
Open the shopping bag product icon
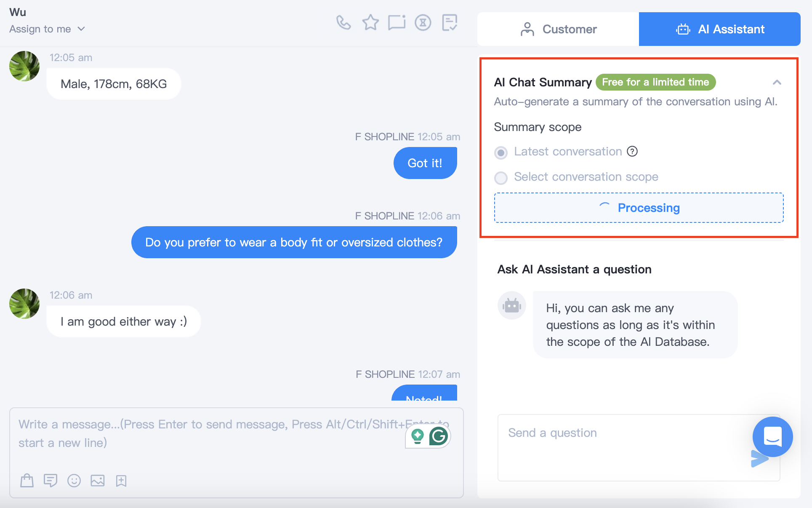(27, 481)
